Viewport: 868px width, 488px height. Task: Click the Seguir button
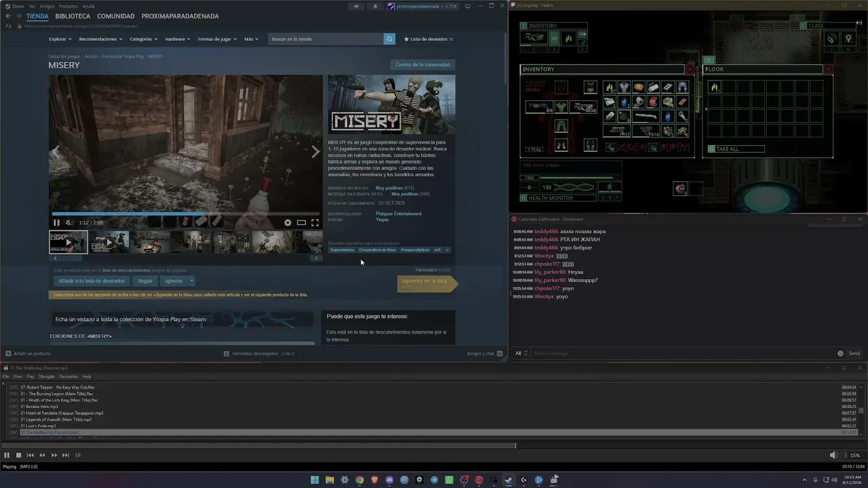(x=145, y=281)
